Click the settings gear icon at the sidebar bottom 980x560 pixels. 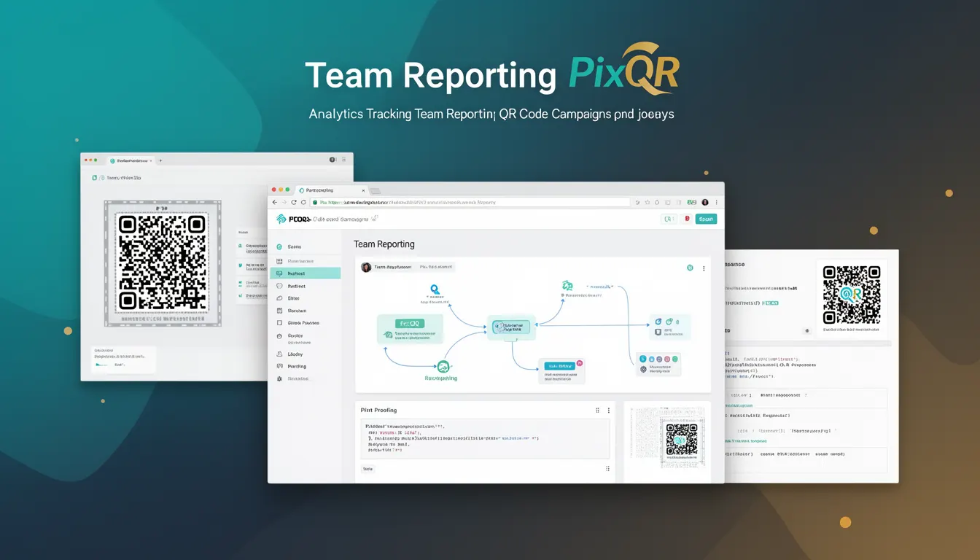pyautogui.click(x=279, y=379)
